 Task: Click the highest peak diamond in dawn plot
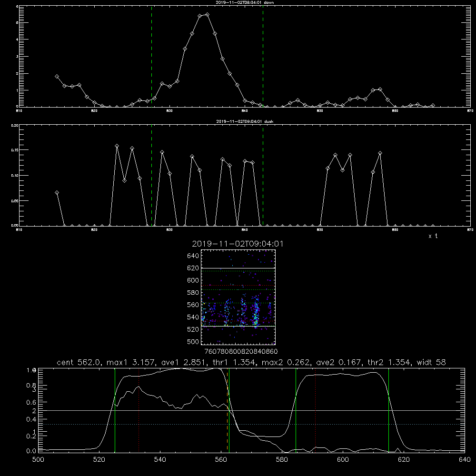(x=208, y=15)
